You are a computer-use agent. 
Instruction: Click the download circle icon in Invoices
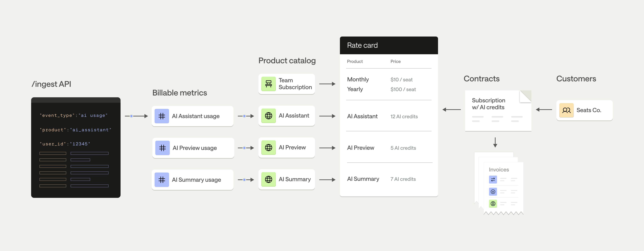493,192
